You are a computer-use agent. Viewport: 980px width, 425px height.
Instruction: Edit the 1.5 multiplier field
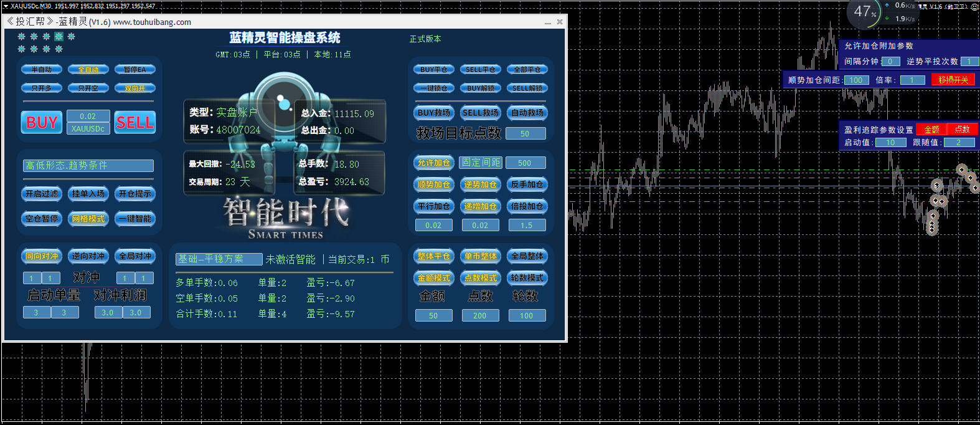tap(527, 225)
